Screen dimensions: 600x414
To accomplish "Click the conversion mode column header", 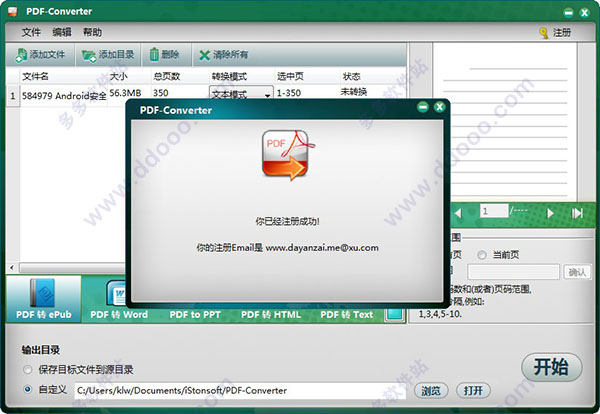I will click(x=229, y=77).
